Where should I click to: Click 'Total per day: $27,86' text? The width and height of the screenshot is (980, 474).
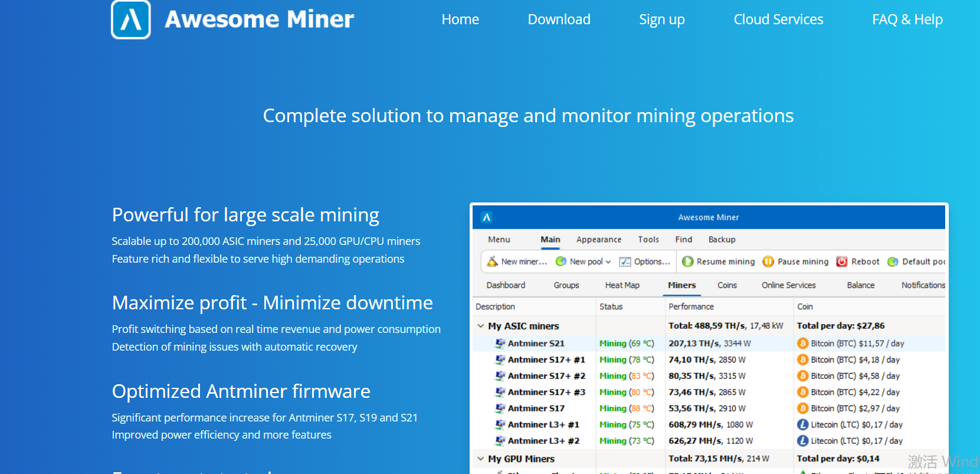pos(841,326)
